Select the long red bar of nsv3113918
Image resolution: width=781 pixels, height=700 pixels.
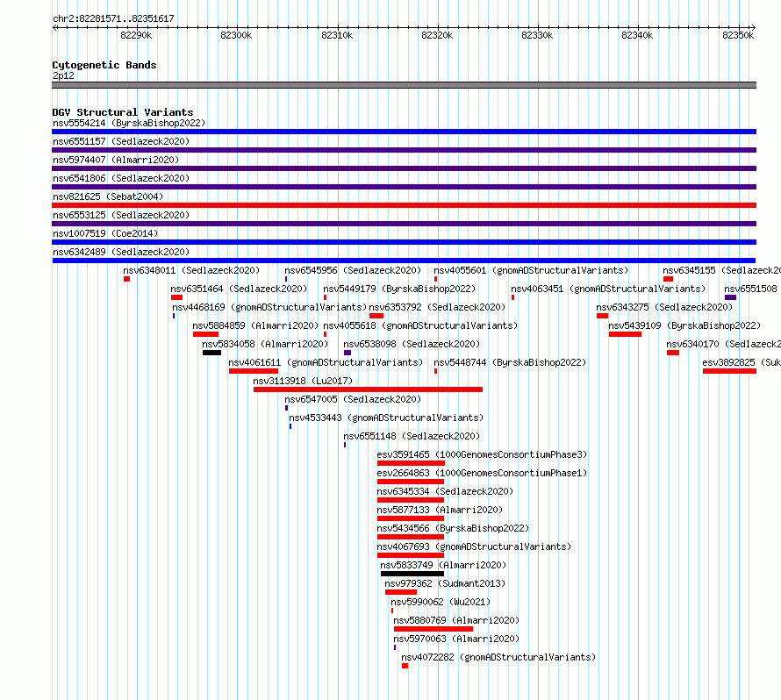(x=368, y=389)
